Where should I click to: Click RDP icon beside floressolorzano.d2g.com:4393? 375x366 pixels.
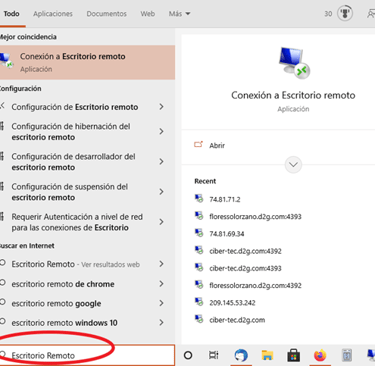click(x=199, y=216)
